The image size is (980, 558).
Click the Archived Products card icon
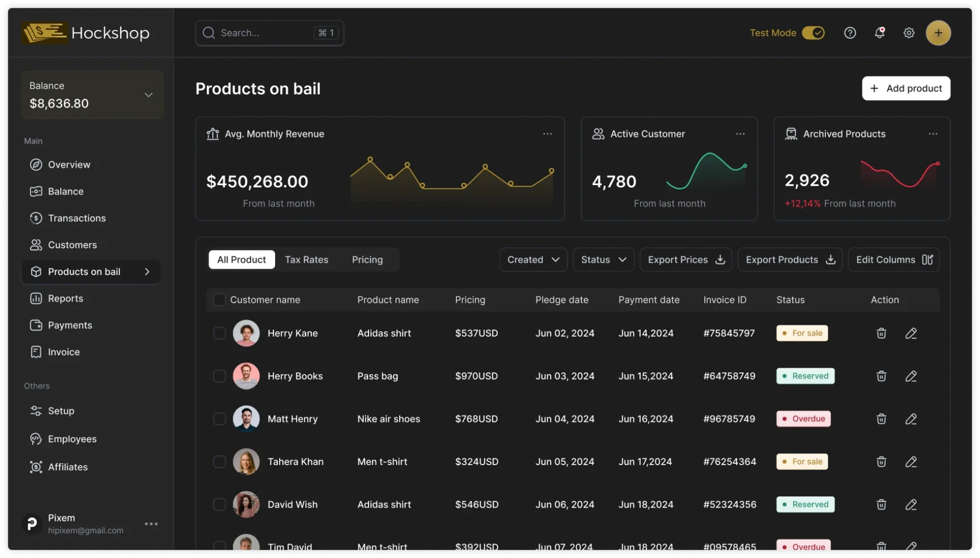pyautogui.click(x=791, y=134)
